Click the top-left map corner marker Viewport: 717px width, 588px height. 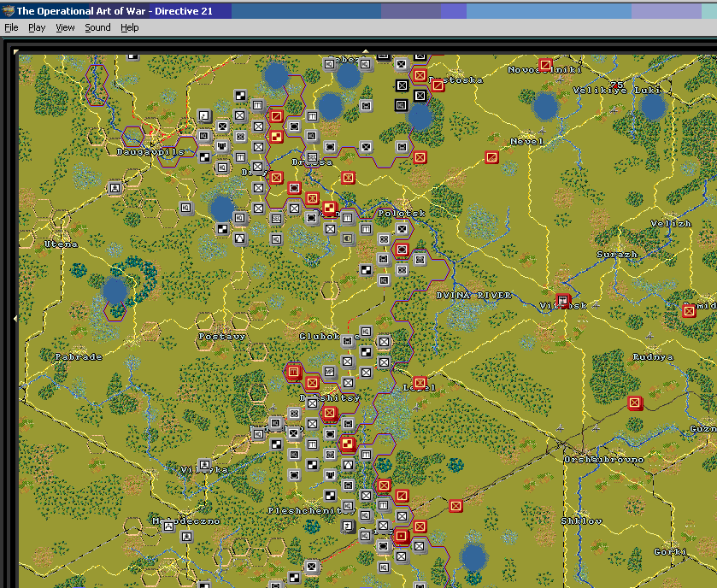(15, 51)
